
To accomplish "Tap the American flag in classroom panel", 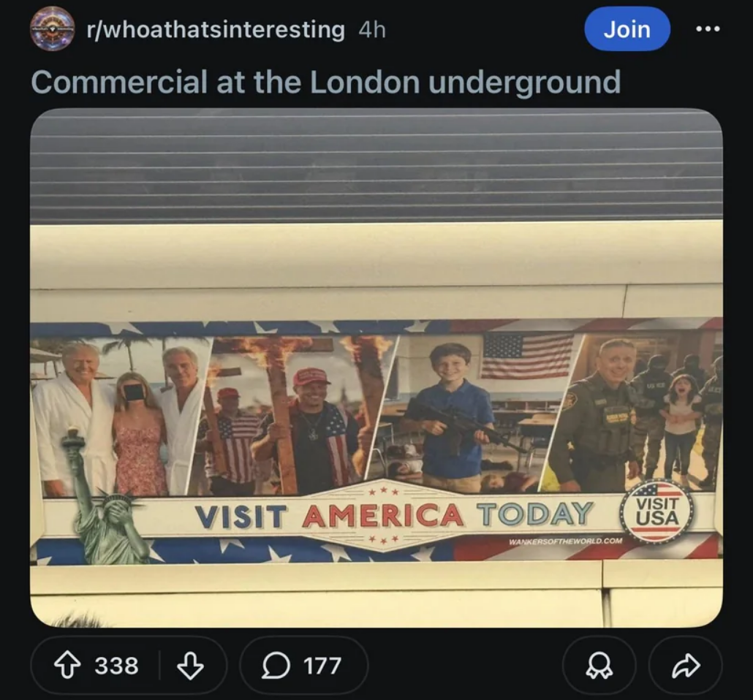I will pyautogui.click(x=528, y=357).
